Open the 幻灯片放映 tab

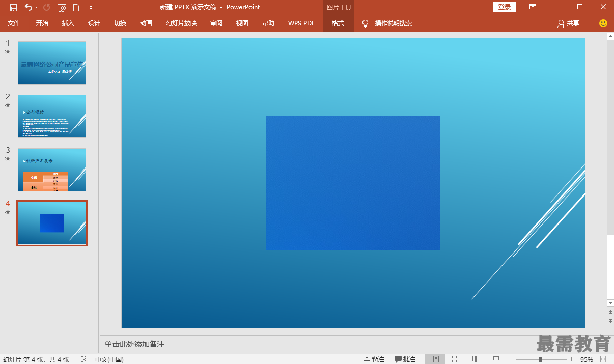coord(181,23)
